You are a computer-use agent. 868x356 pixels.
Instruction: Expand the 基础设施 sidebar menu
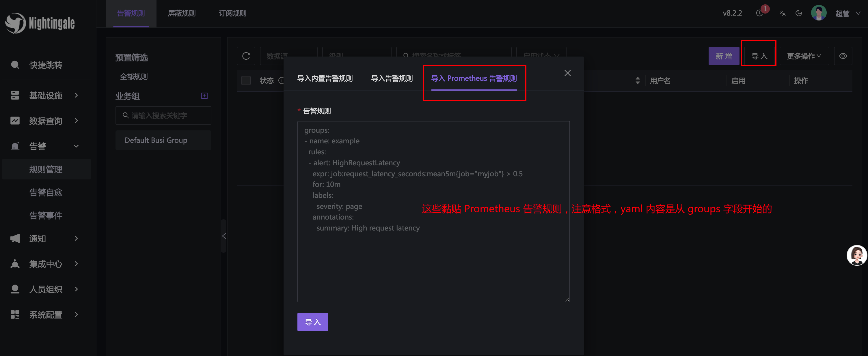tap(46, 95)
